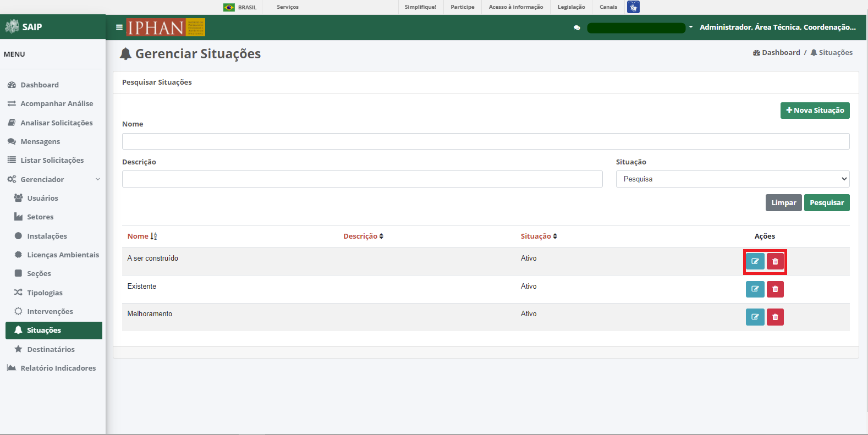
Task: Select Situações in sidebar
Action: 54,331
